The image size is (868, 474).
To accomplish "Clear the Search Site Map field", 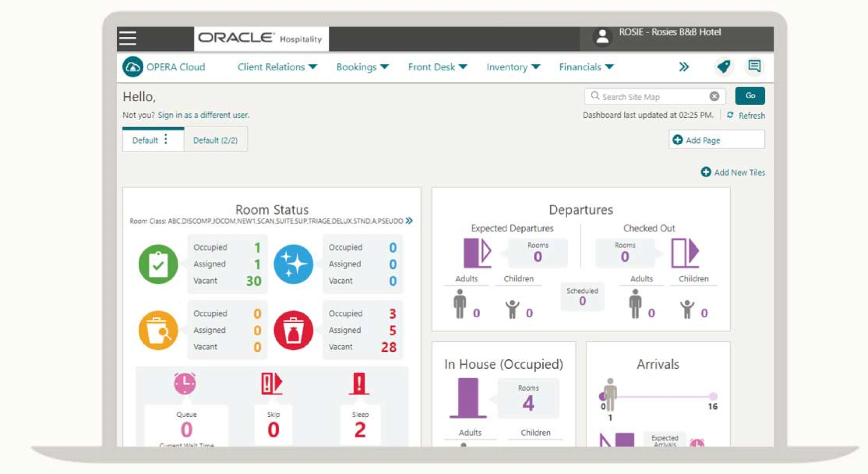I will 714,96.
